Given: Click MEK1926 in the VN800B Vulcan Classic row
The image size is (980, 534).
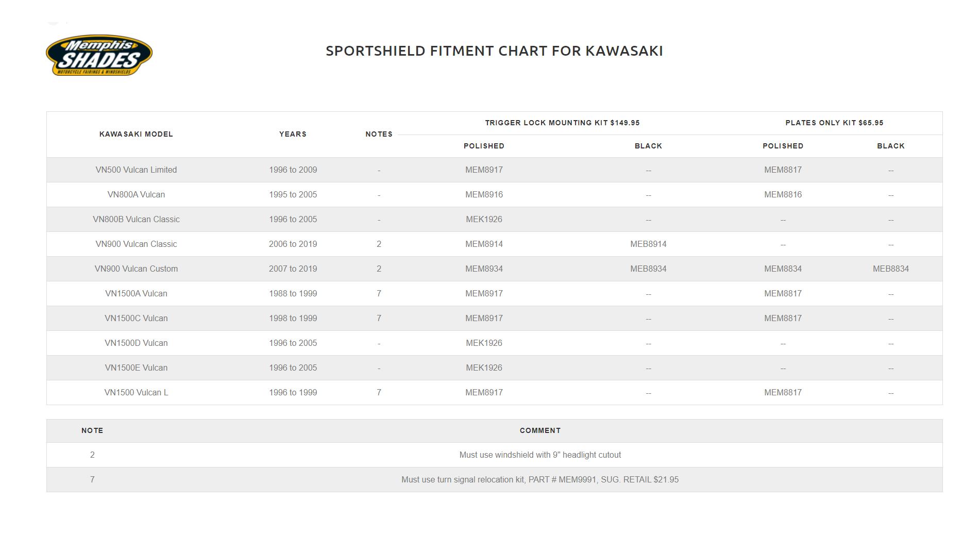Looking at the screenshot, I should [484, 220].
